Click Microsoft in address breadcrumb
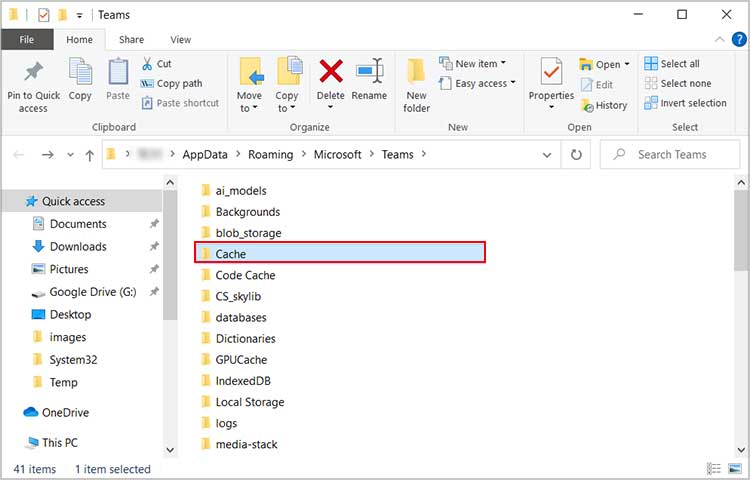Viewport: 750px width, 480px height. coord(337,154)
